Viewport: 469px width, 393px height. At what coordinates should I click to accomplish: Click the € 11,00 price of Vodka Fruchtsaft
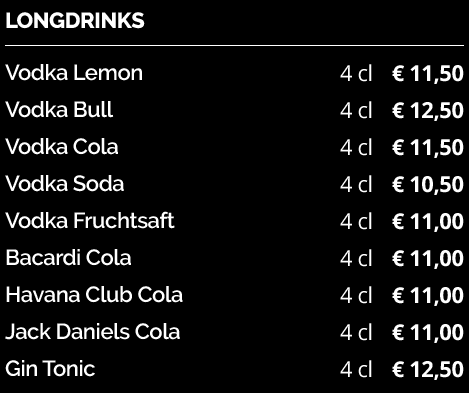click(428, 221)
